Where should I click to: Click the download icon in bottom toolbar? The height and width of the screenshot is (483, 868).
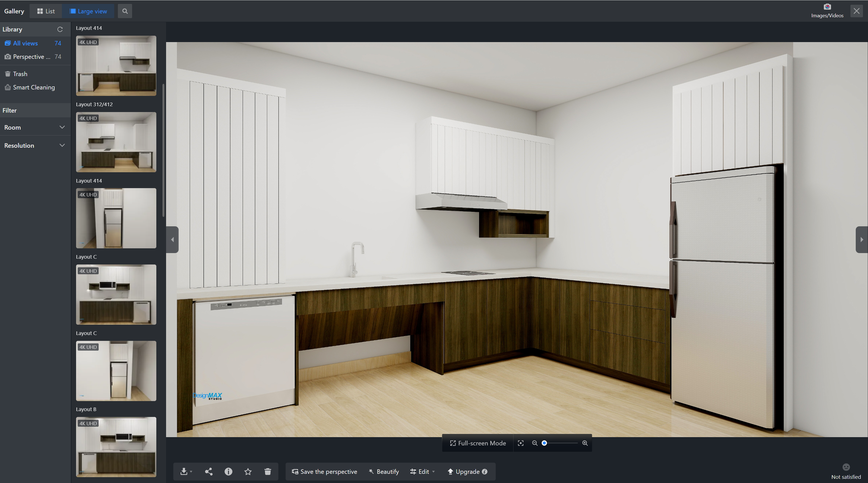tap(184, 471)
